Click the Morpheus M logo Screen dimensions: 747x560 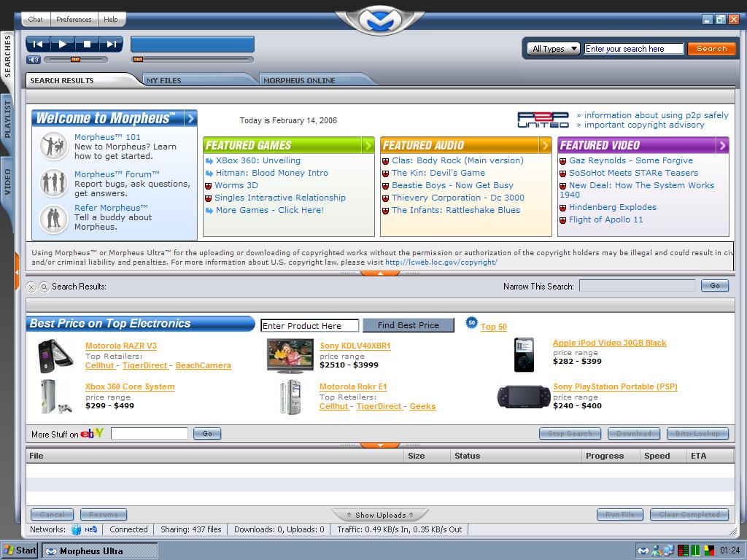click(x=379, y=20)
